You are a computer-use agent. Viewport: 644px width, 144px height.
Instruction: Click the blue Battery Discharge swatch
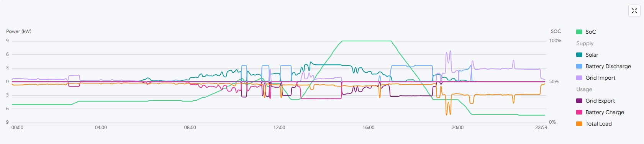pos(579,66)
